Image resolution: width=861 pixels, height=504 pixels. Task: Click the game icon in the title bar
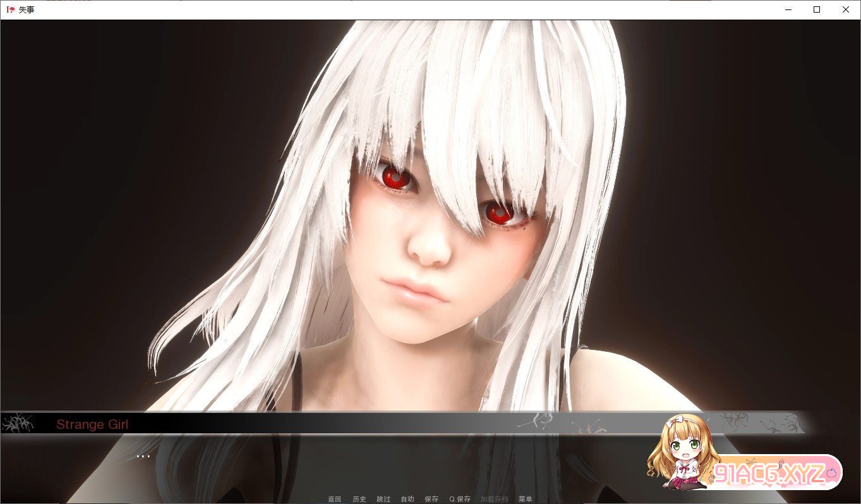point(10,9)
